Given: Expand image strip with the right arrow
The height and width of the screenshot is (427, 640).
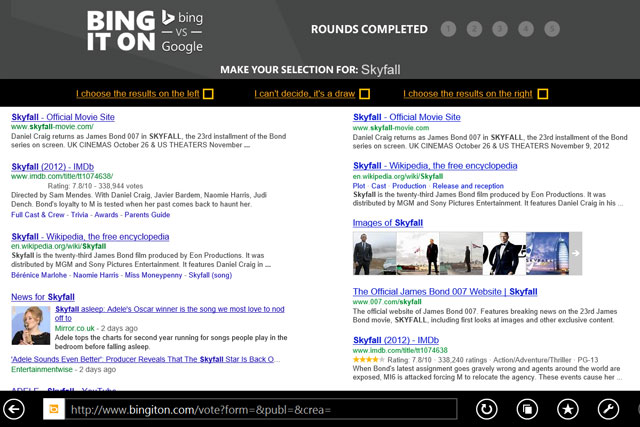Looking at the screenshot, I should [x=574, y=254].
